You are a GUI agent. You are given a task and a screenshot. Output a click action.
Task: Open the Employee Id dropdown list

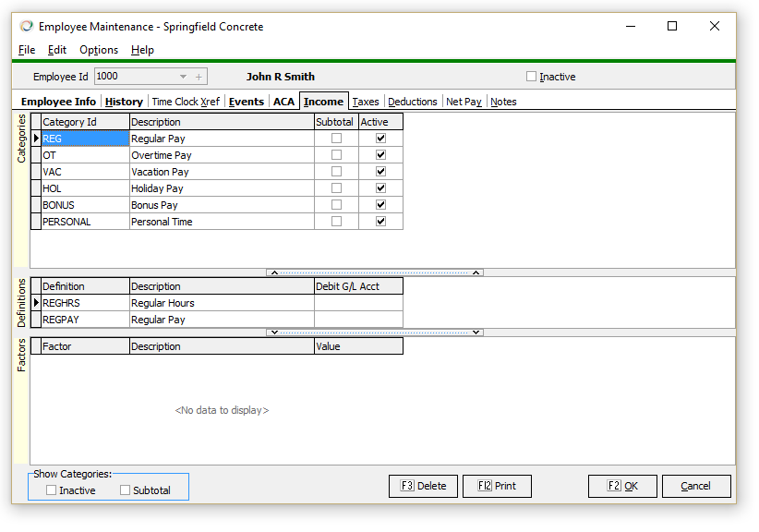pos(183,77)
